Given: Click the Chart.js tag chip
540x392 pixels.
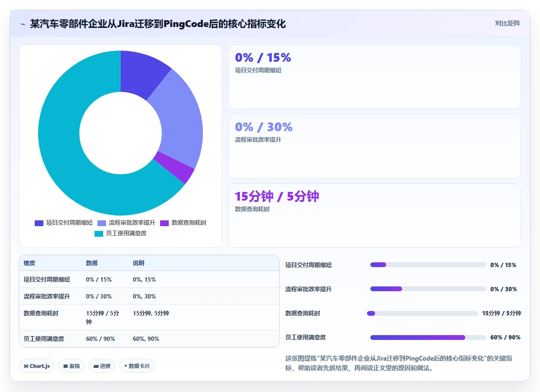Looking at the screenshot, I should (37, 366).
